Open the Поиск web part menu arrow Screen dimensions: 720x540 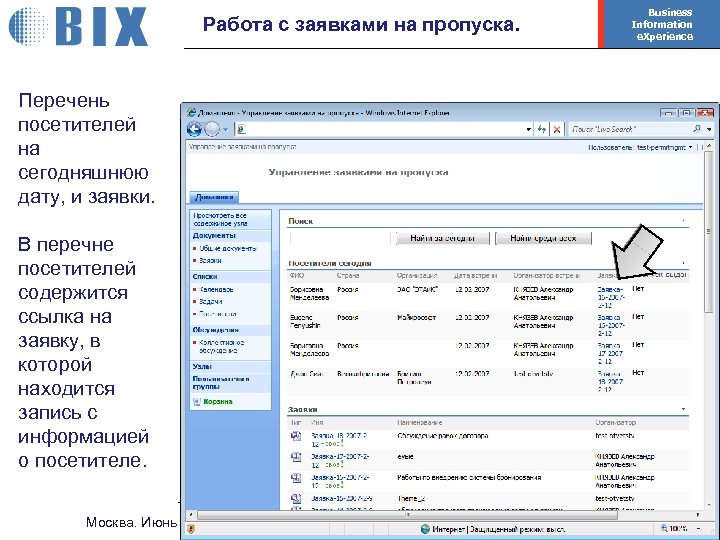(x=683, y=221)
